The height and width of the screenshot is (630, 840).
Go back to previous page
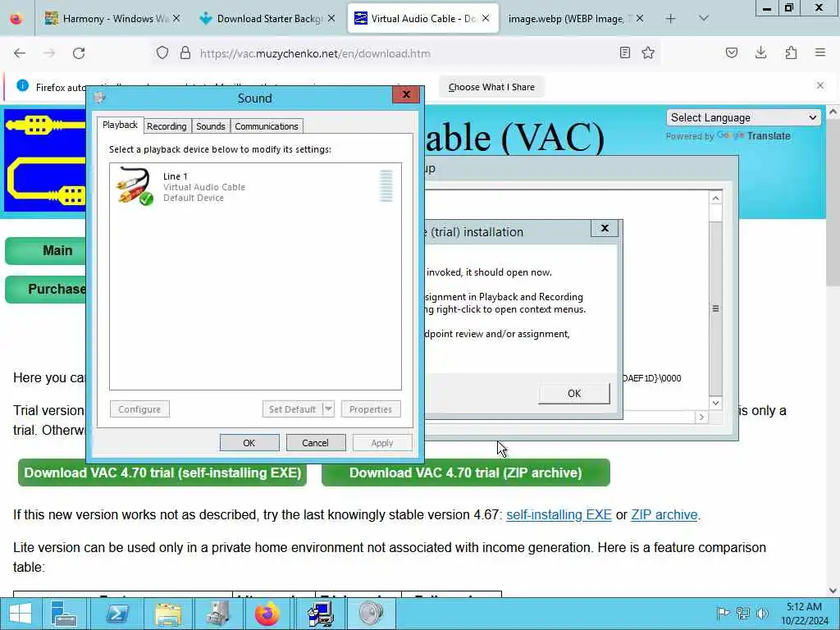[20, 53]
